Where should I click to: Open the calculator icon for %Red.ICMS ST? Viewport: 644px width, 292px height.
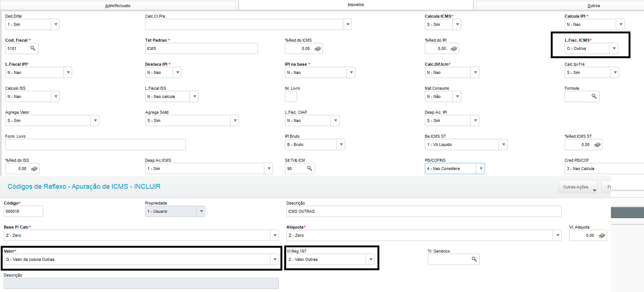(x=597, y=144)
